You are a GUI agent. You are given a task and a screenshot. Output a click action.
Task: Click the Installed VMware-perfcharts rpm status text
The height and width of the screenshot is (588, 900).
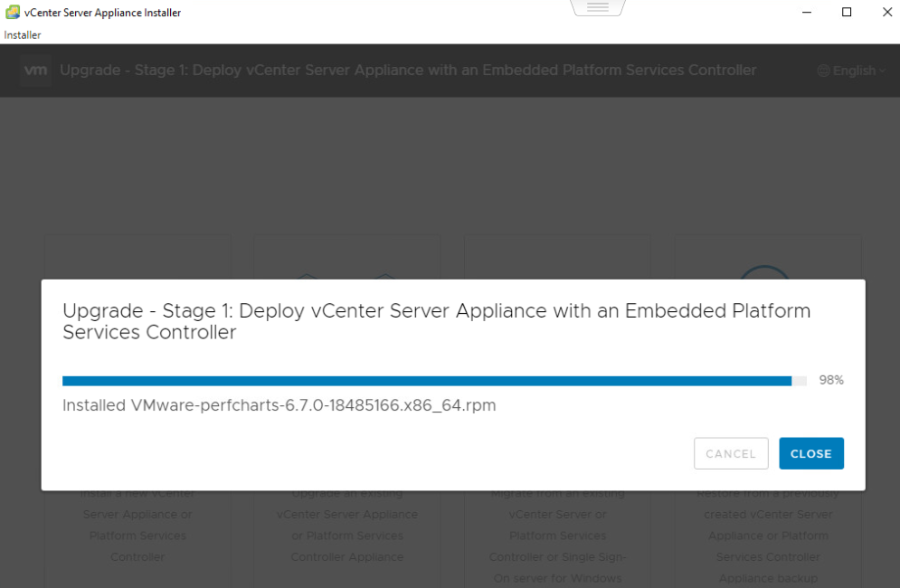[279, 405]
